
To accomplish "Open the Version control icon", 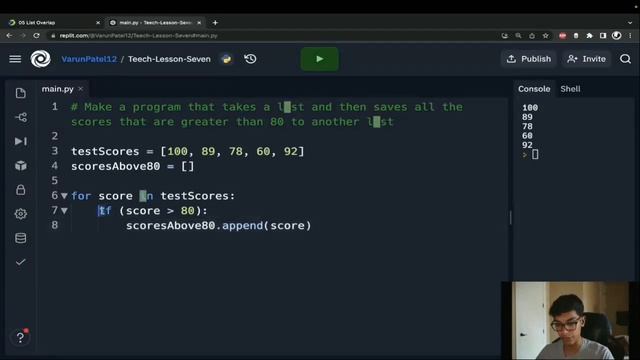I will click(20, 118).
